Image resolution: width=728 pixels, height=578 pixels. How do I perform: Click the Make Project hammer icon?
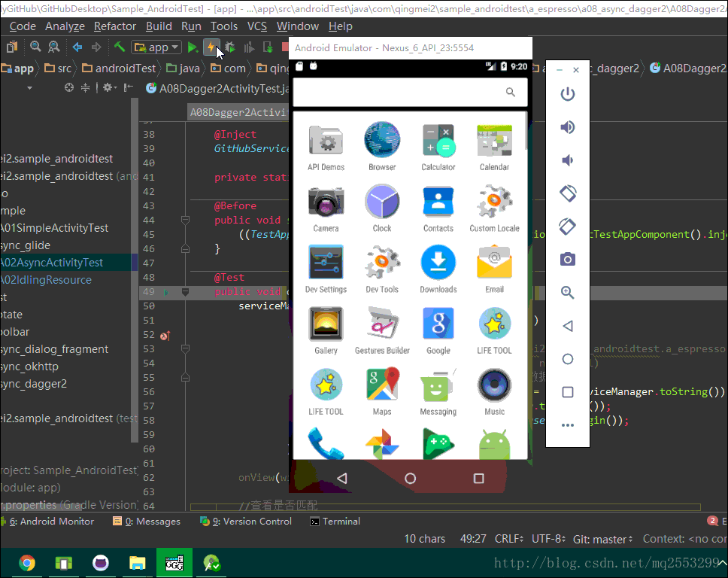click(120, 47)
